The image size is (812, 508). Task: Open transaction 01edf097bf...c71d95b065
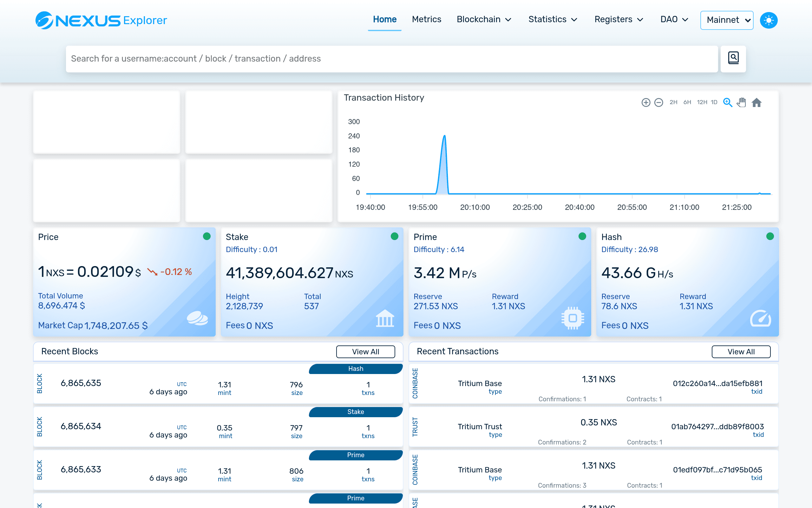(x=717, y=470)
